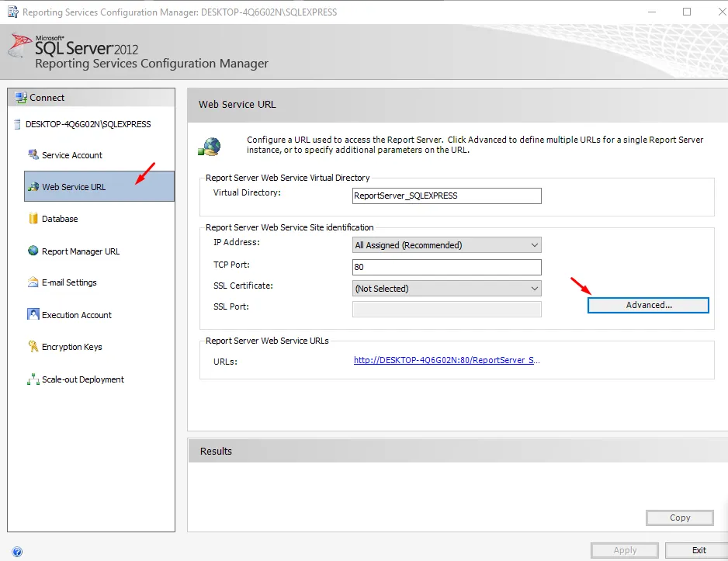Minimize the Configuration Manager window
Viewport: 728px width, 561px height.
coord(652,12)
